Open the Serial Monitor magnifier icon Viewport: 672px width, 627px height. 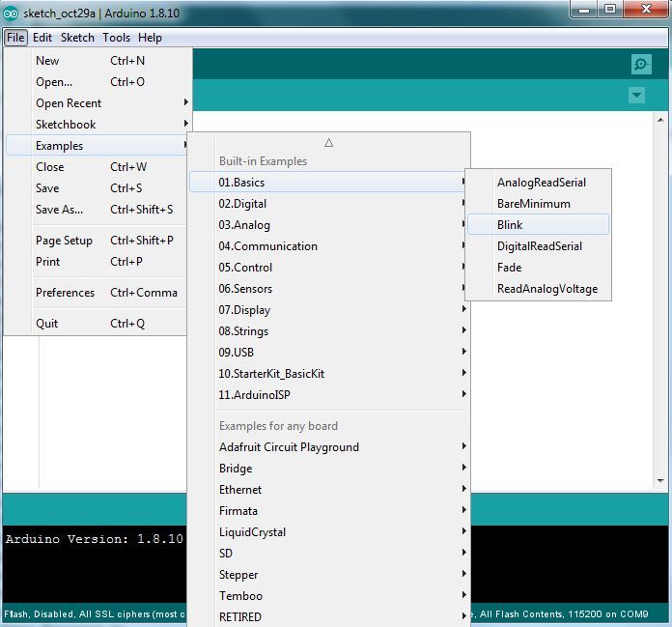pyautogui.click(x=641, y=65)
